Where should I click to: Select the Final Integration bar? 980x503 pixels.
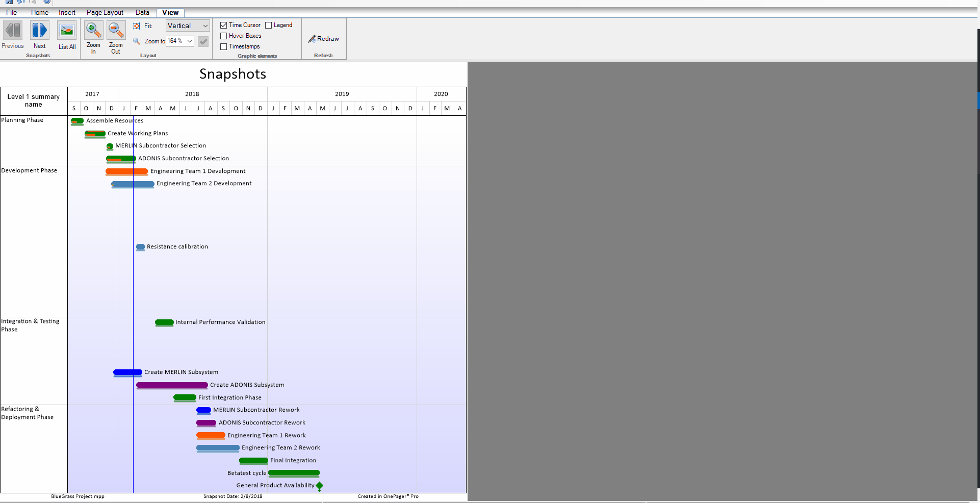click(x=253, y=461)
